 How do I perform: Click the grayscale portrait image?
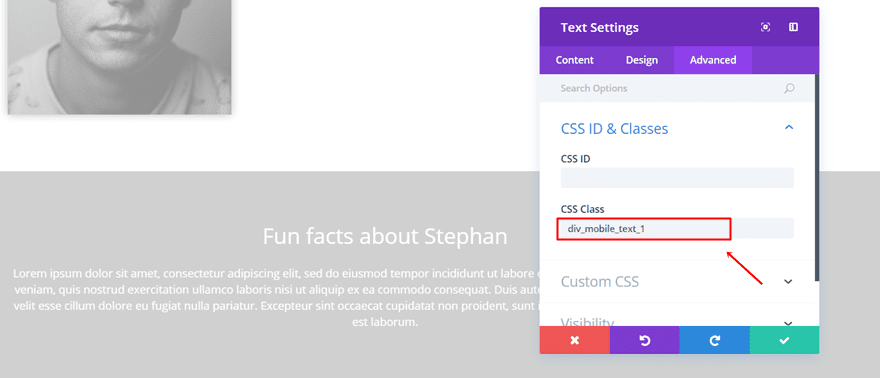120,57
